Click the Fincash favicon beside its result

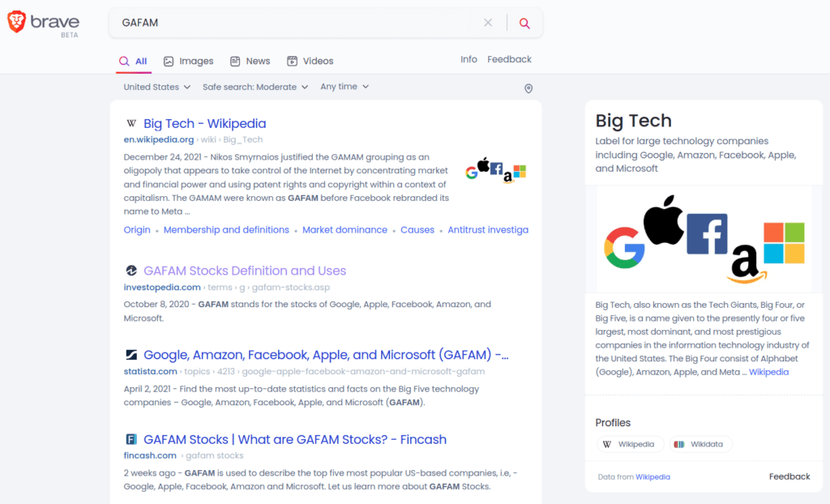(x=131, y=439)
